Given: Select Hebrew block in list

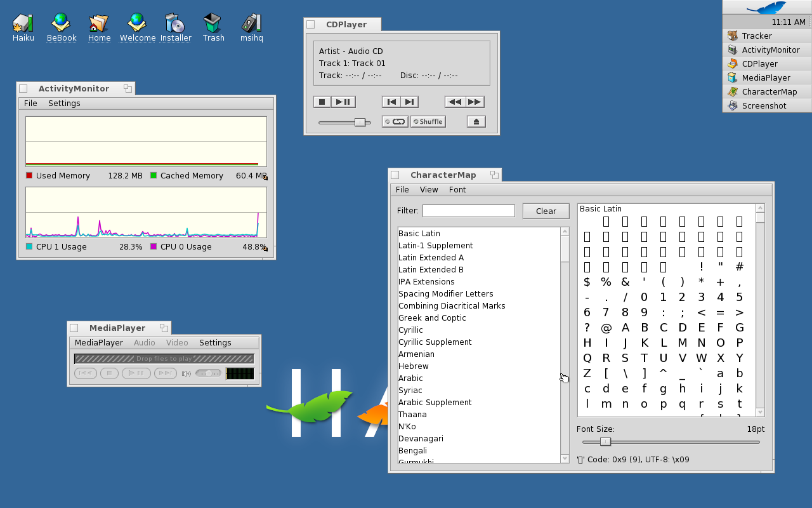Looking at the screenshot, I should click(478, 366).
